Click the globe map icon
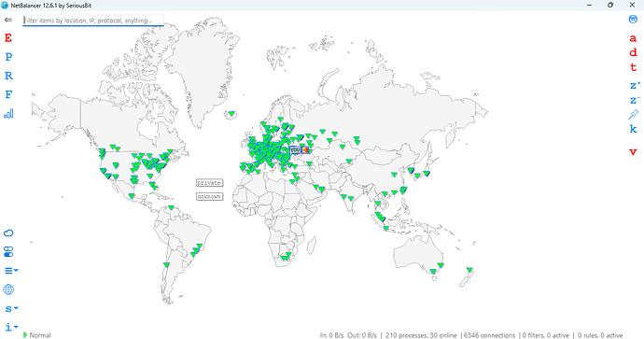644x339 pixels. tap(8, 290)
